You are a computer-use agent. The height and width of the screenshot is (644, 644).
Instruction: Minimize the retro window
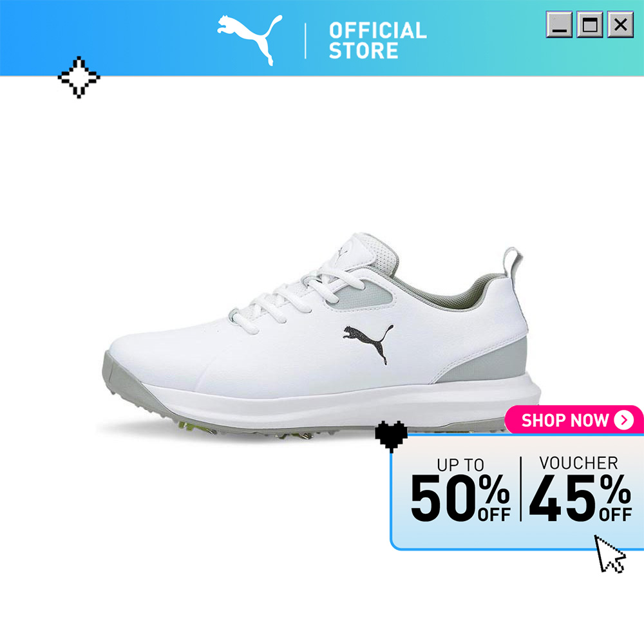tap(559, 24)
